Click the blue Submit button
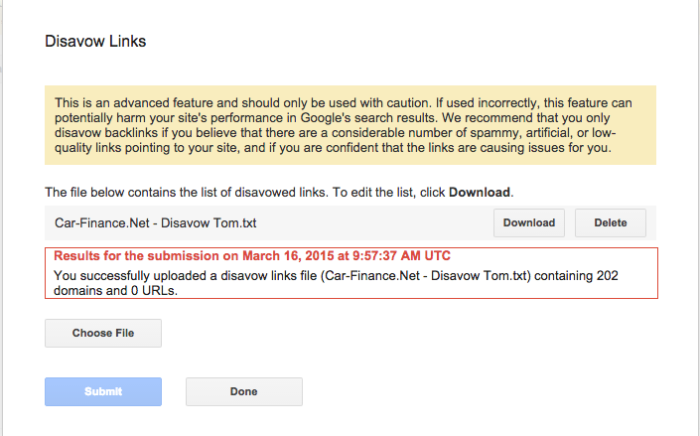This screenshot has width=700, height=436. pyautogui.click(x=103, y=391)
